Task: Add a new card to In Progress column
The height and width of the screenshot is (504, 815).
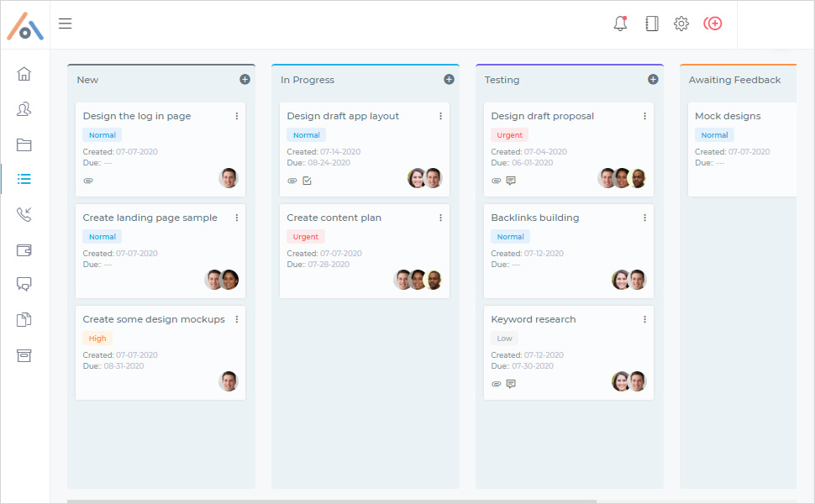Action: point(449,79)
